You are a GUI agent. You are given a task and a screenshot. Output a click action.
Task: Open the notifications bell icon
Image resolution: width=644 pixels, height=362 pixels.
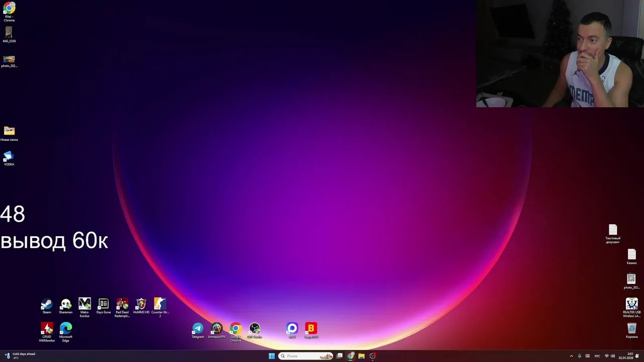(x=637, y=356)
